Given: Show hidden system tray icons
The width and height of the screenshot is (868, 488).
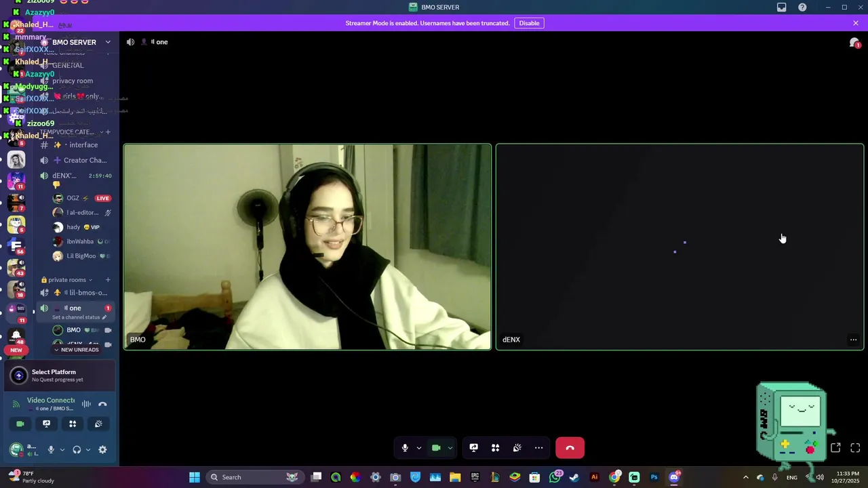Looking at the screenshot, I should pyautogui.click(x=745, y=477).
